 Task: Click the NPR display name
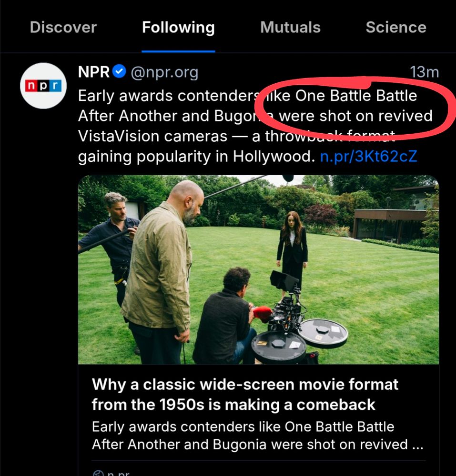point(93,72)
